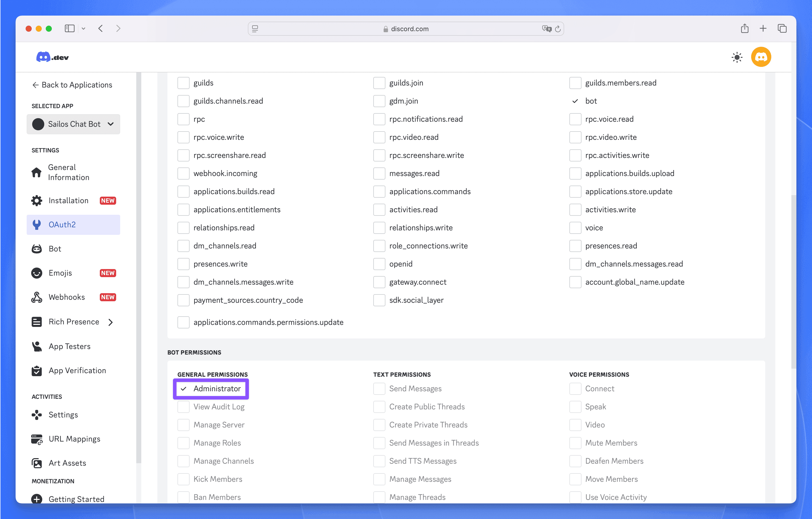Toggle the light theme sun icon
The width and height of the screenshot is (812, 519).
737,57
